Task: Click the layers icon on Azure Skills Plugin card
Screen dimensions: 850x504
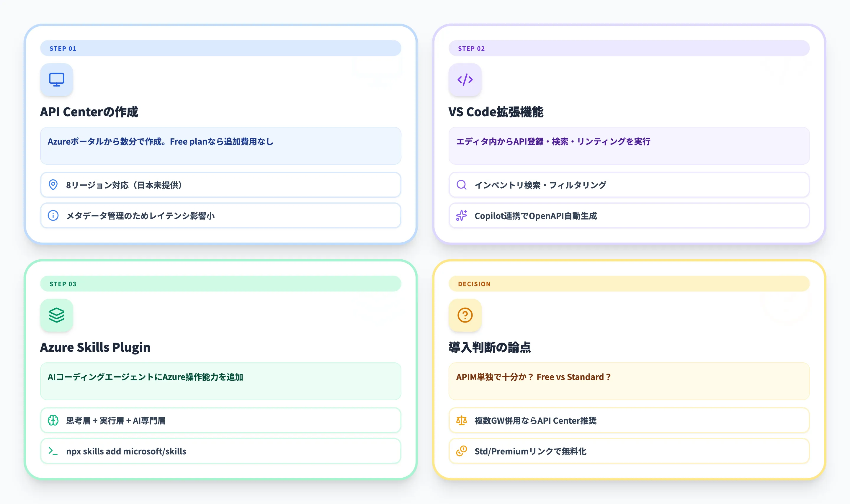Action: (x=56, y=315)
